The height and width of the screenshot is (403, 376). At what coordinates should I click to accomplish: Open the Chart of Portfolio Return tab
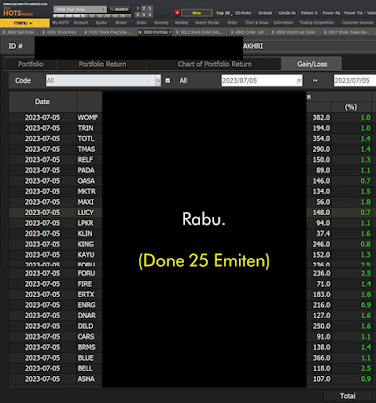[x=215, y=64]
